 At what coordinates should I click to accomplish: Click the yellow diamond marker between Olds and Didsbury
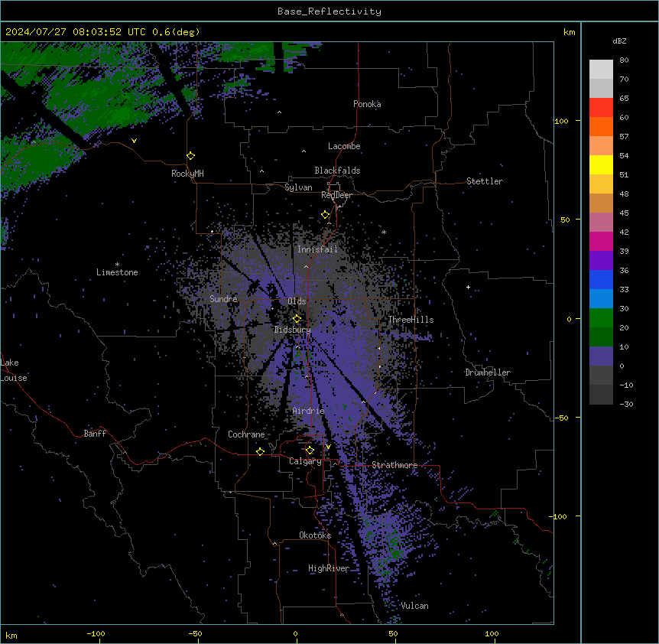tap(297, 318)
